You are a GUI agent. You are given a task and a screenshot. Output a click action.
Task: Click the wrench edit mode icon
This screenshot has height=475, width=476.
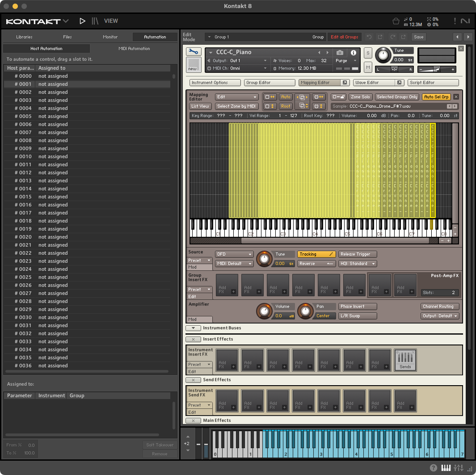pyautogui.click(x=194, y=52)
